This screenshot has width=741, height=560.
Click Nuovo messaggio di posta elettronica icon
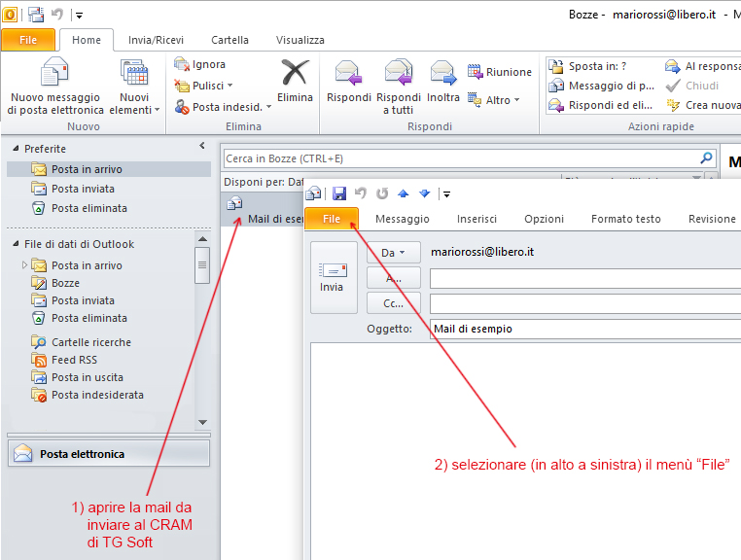(x=54, y=75)
